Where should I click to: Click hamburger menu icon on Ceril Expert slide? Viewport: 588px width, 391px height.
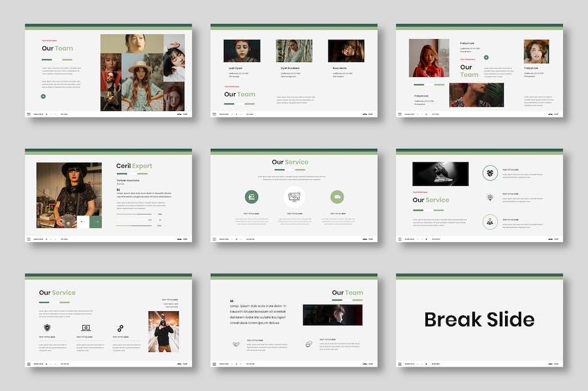tap(29, 239)
